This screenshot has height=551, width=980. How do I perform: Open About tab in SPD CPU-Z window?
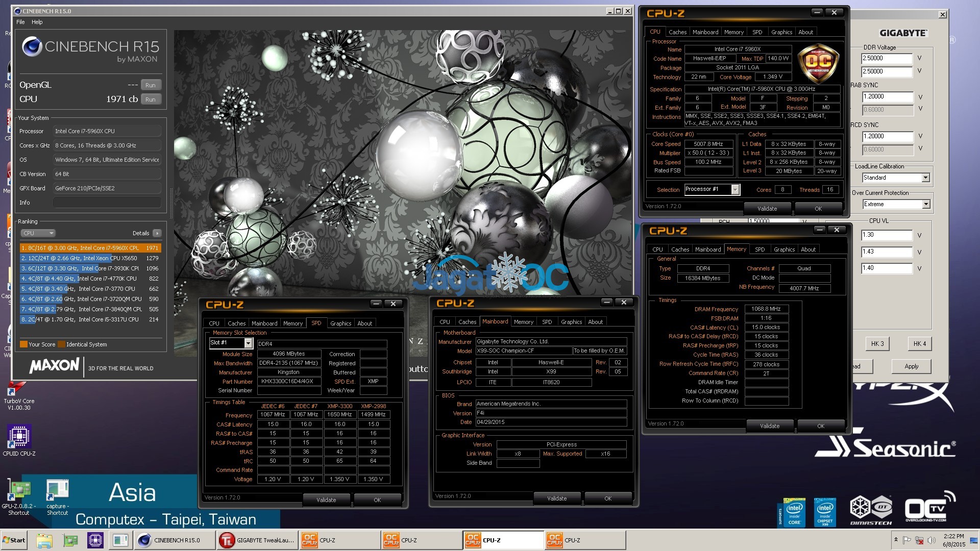pos(364,323)
